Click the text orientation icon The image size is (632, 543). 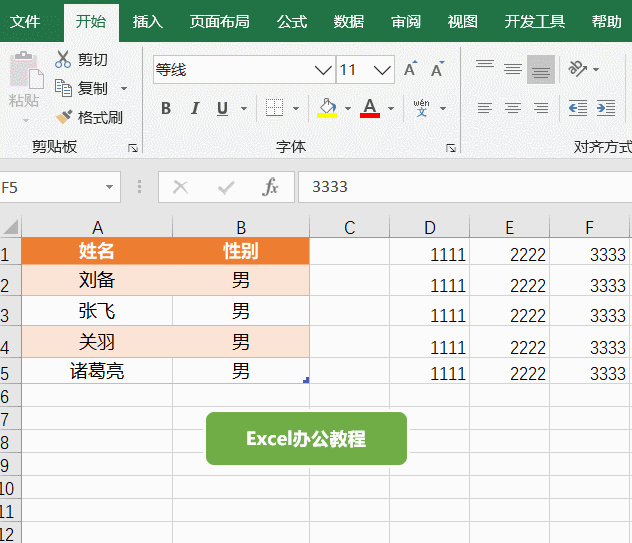point(578,69)
